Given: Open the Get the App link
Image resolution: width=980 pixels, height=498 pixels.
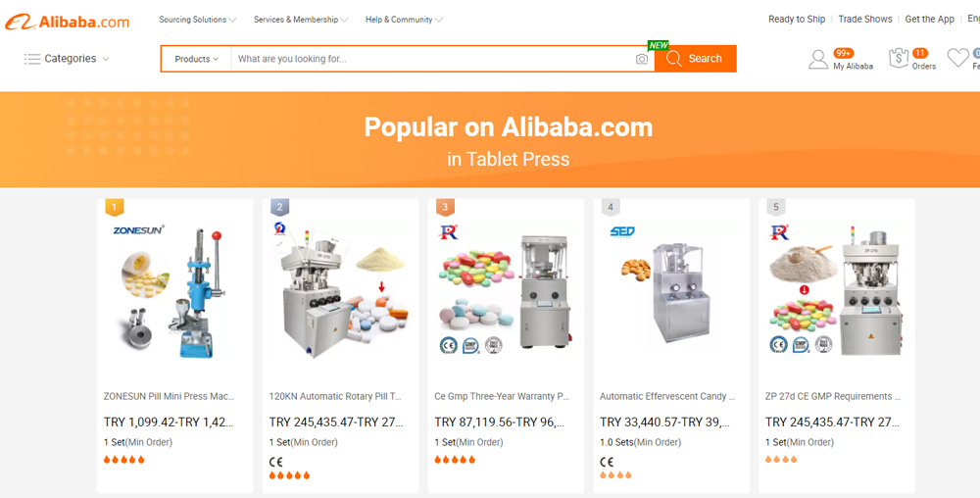Looking at the screenshot, I should point(929,20).
